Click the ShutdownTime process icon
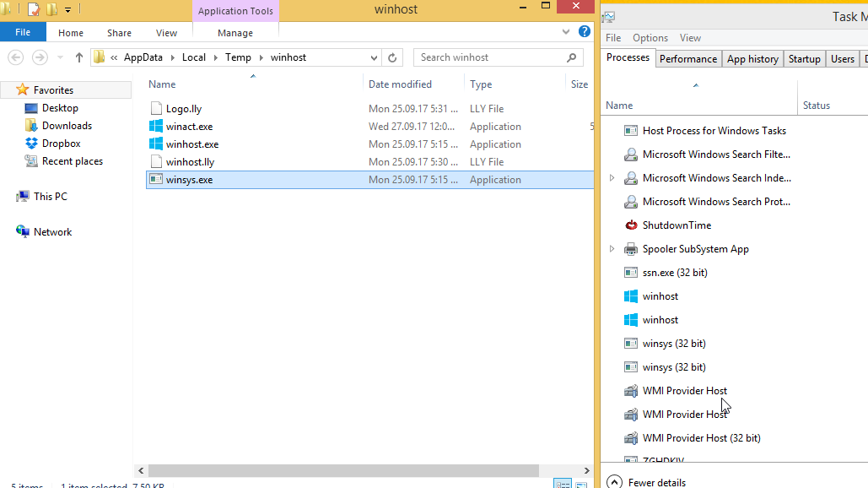 tap(630, 225)
